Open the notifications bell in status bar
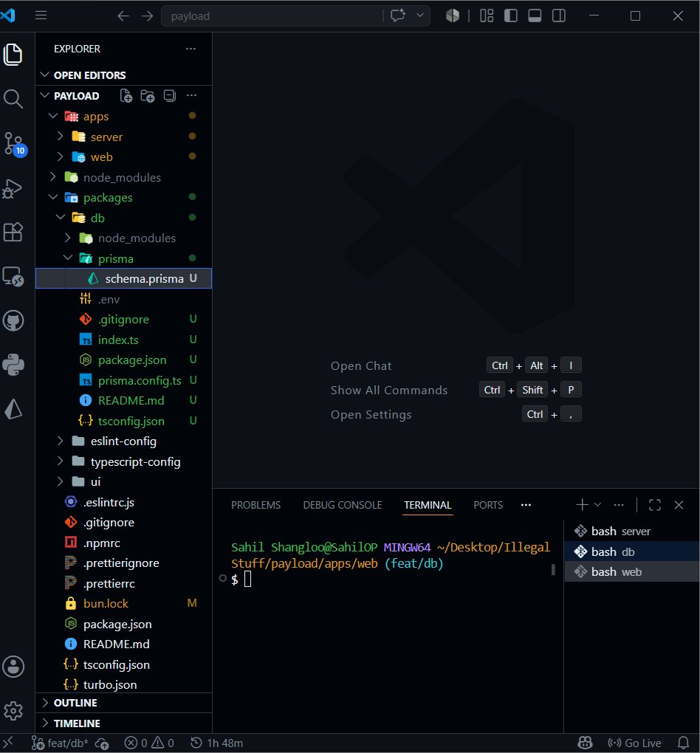700x753 pixels. (683, 743)
